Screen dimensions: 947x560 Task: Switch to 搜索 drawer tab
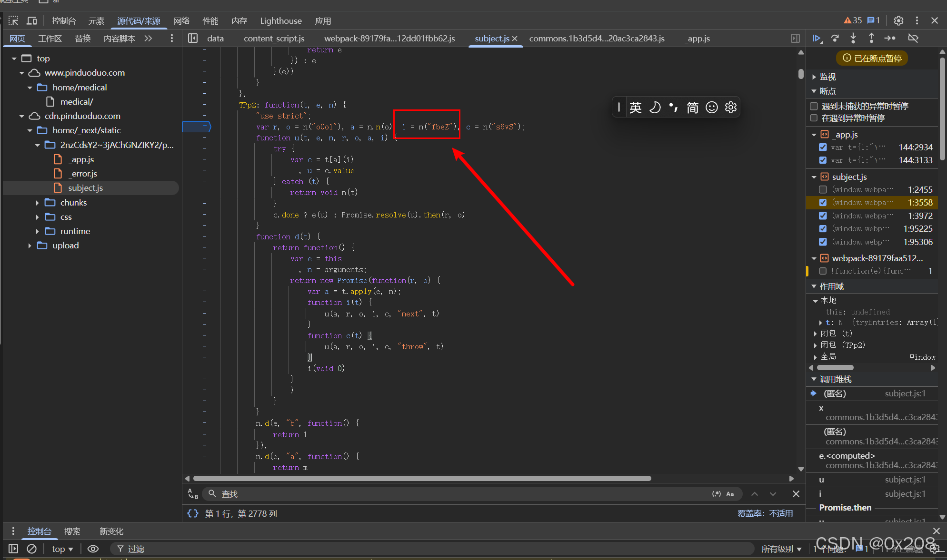(x=72, y=531)
